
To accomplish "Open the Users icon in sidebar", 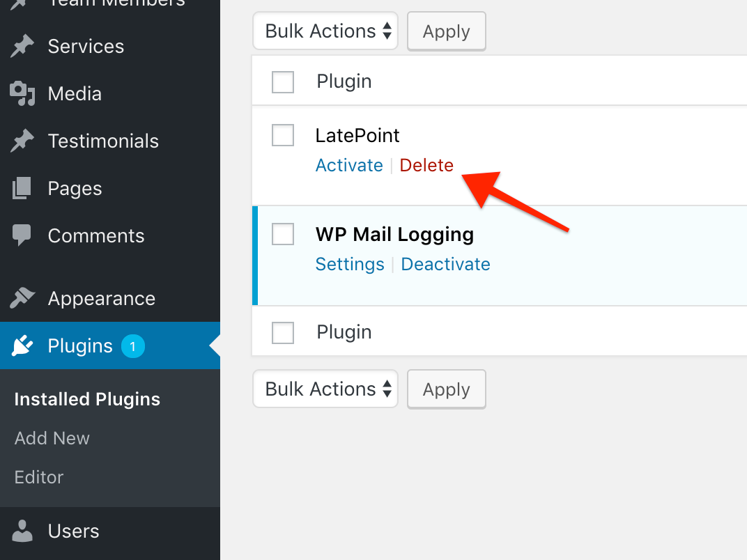I will (22, 531).
